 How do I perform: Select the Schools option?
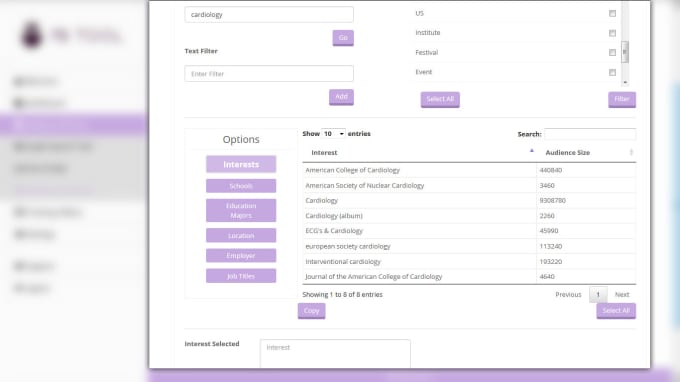[241, 186]
